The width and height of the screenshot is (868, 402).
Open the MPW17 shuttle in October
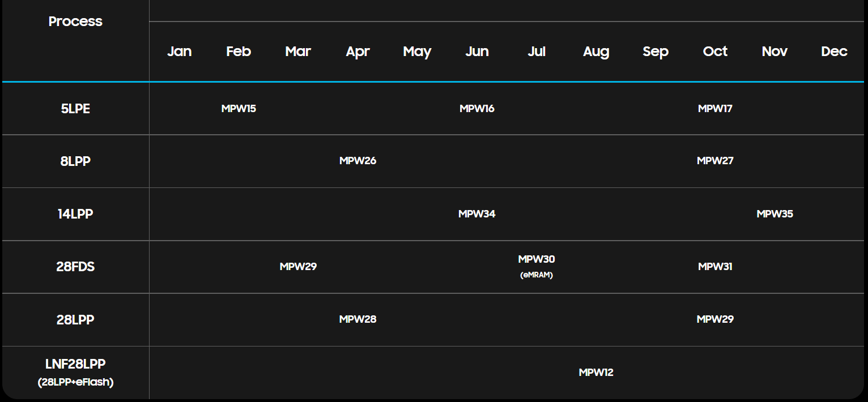coord(715,109)
